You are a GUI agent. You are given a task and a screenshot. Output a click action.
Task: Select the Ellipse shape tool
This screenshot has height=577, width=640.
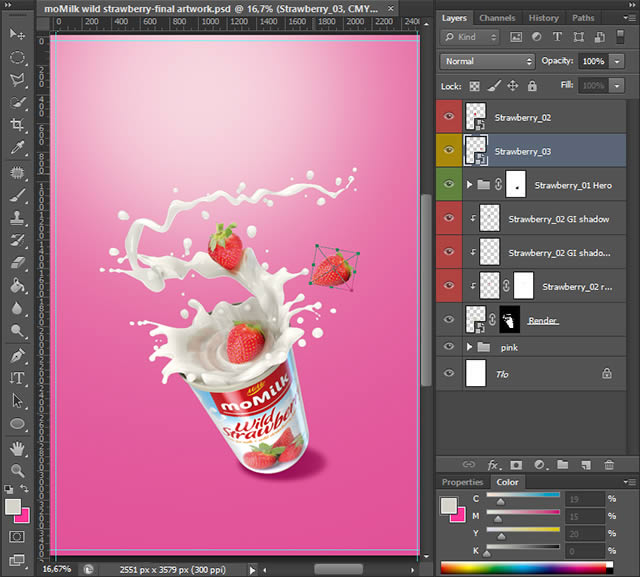[x=17, y=424]
